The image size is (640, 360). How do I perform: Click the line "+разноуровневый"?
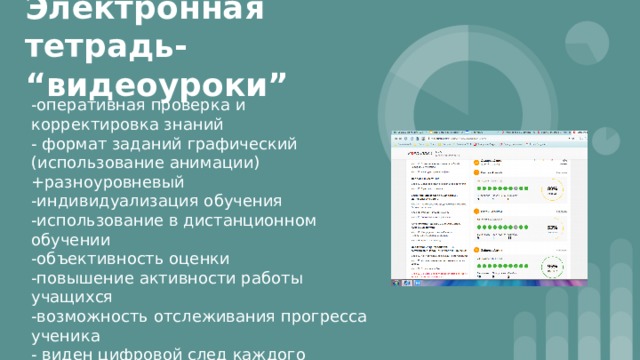click(108, 182)
